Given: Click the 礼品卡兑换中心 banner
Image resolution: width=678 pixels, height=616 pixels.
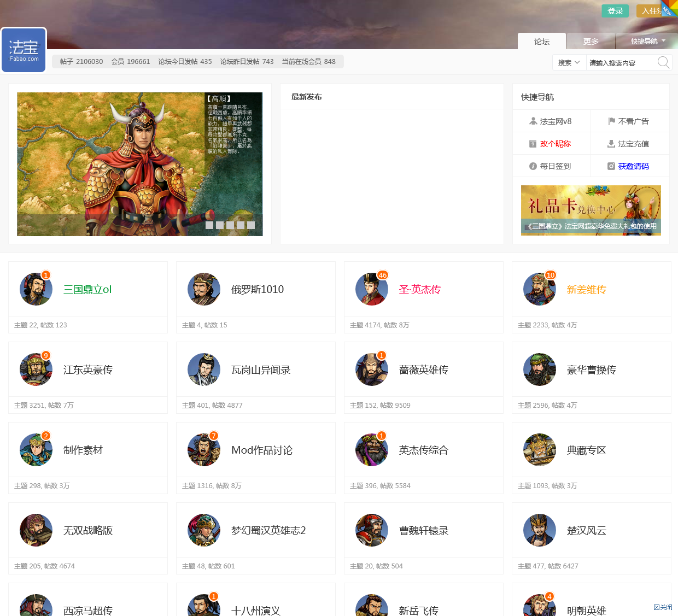Looking at the screenshot, I should 591,210.
